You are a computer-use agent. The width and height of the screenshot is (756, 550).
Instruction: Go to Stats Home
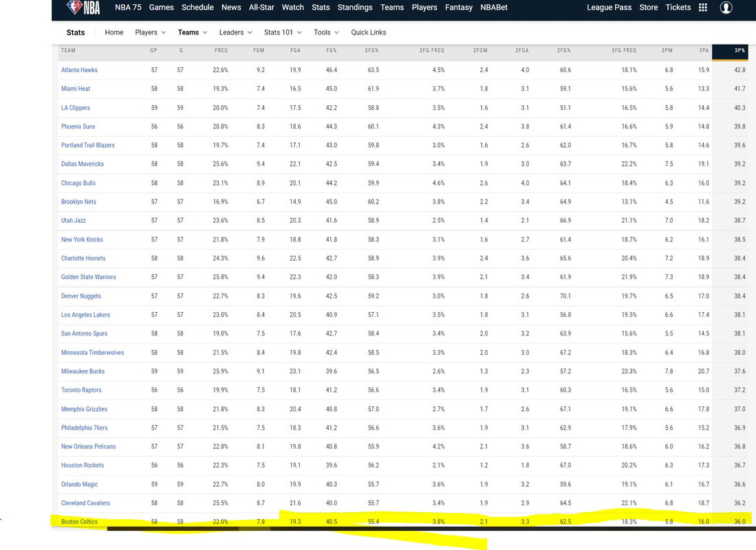pyautogui.click(x=114, y=32)
